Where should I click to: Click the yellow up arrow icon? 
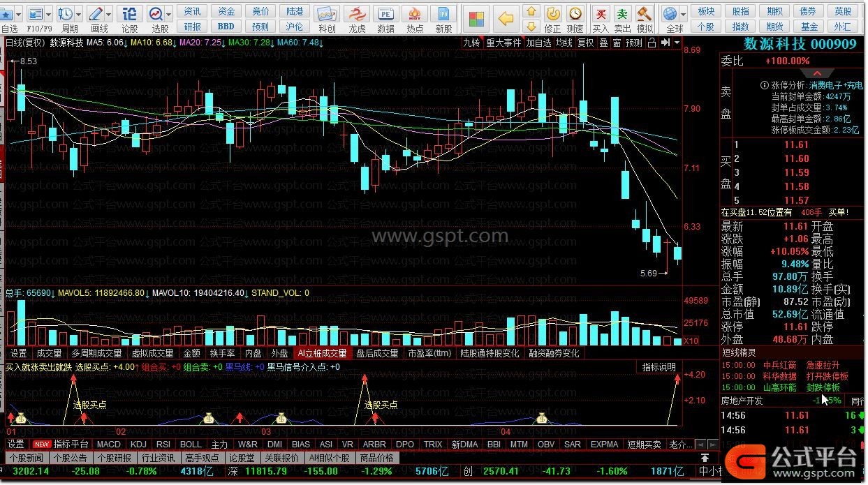[532, 11]
